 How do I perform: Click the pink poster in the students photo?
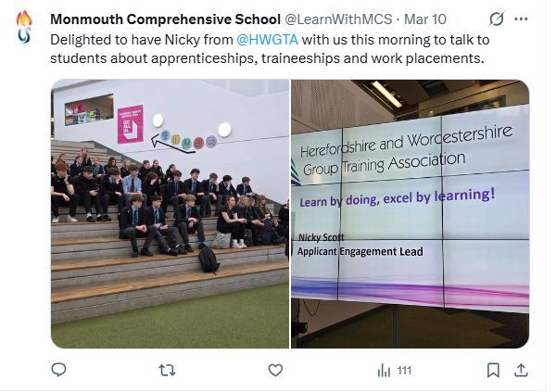coord(130,123)
